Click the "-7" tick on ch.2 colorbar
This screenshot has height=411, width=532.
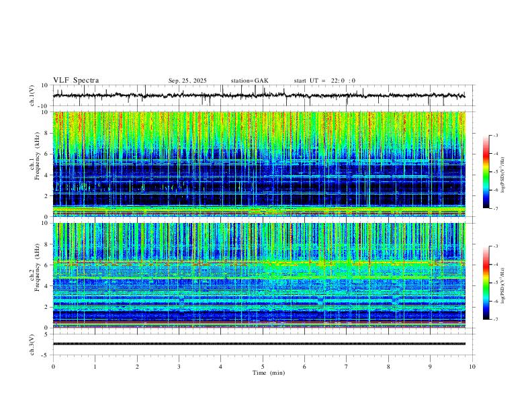(x=496, y=320)
